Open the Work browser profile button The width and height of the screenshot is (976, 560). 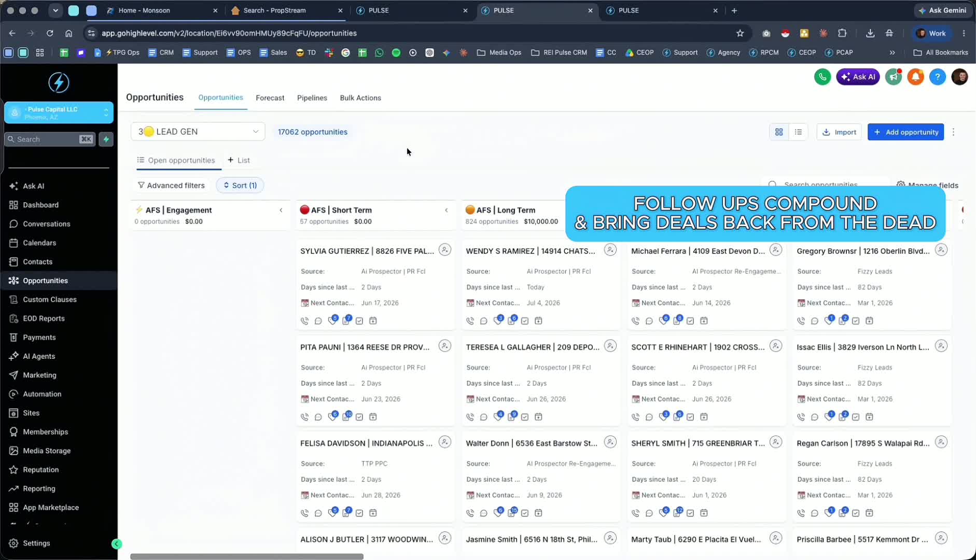tap(931, 33)
